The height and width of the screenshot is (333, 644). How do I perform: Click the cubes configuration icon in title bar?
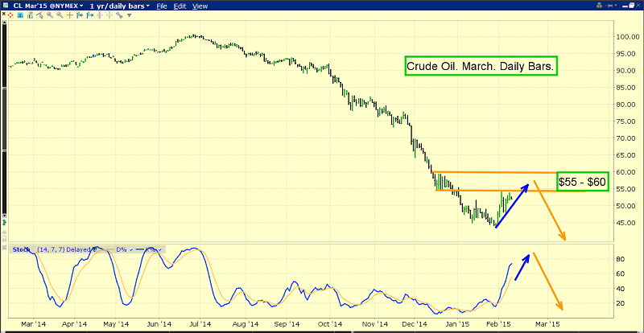tap(599, 6)
